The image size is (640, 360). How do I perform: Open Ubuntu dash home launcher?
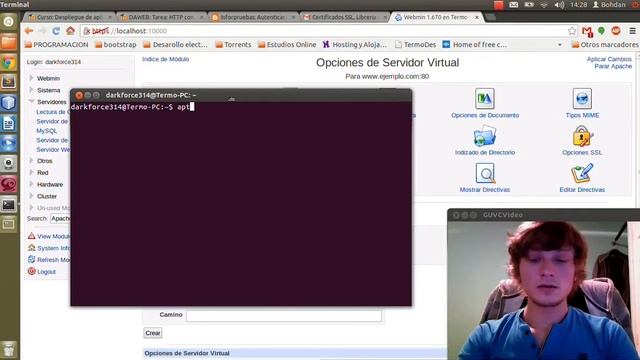click(x=9, y=22)
